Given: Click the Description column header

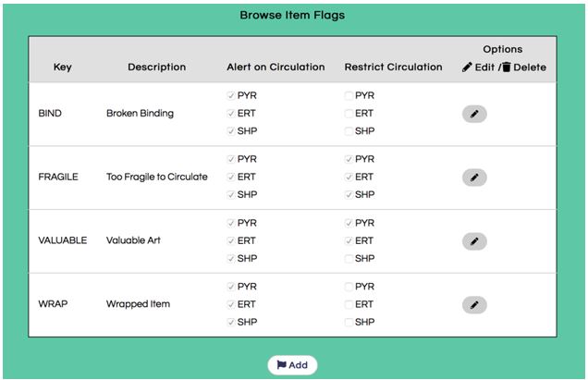Looking at the screenshot, I should [x=156, y=67].
